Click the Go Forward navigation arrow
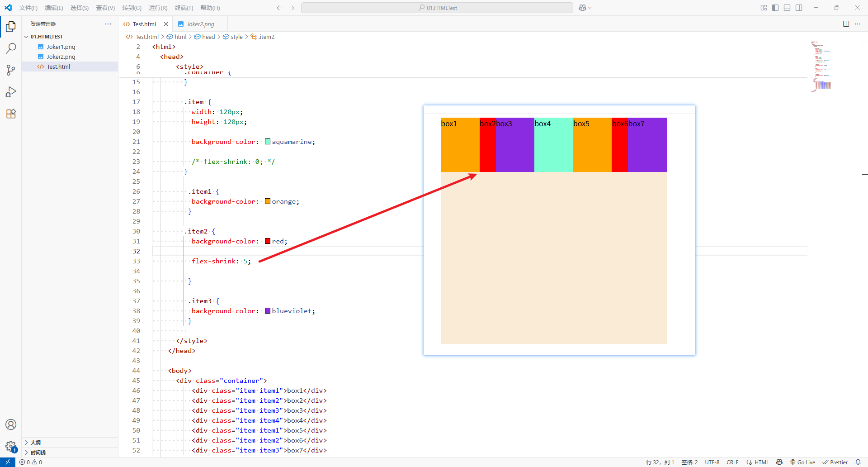This screenshot has height=467, width=868. (292, 8)
